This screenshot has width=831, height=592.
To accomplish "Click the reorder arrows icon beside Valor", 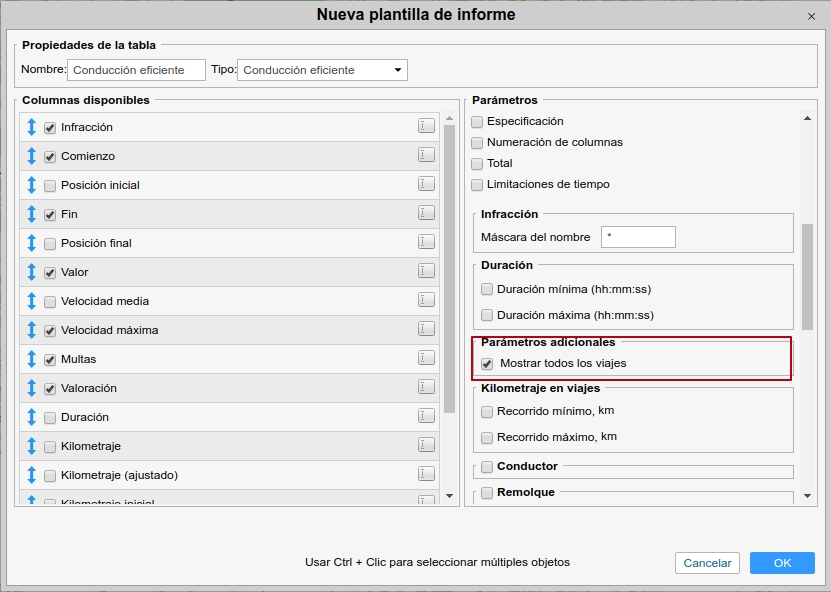I will pyautogui.click(x=31, y=272).
